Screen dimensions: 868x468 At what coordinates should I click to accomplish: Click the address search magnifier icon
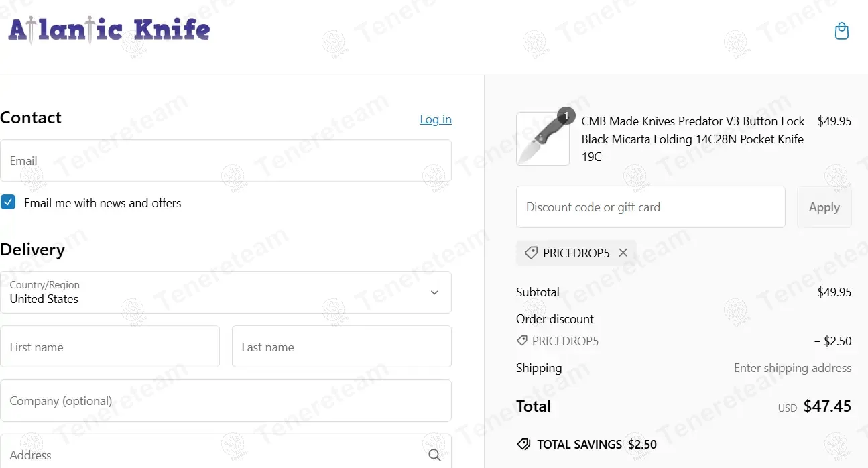434,455
